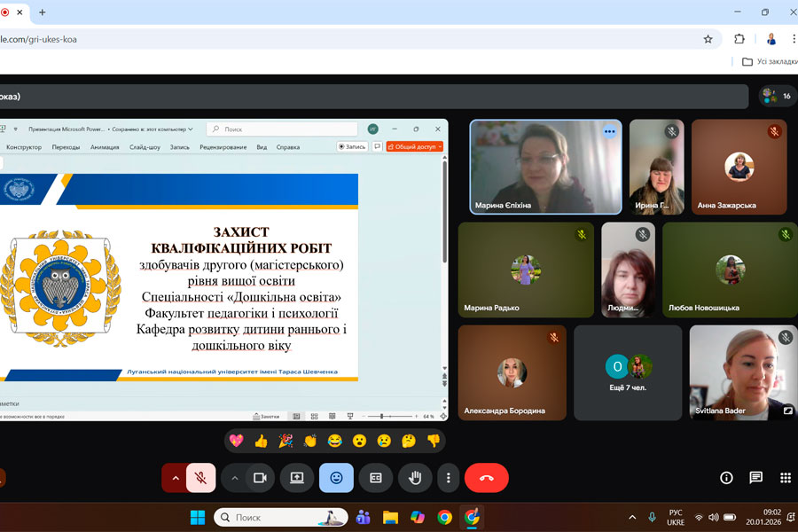Select Александра Бородина participant tile

coord(512,372)
